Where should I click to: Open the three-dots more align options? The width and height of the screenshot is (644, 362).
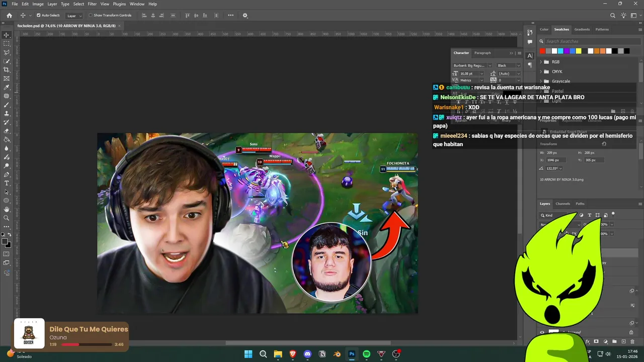[230, 16]
